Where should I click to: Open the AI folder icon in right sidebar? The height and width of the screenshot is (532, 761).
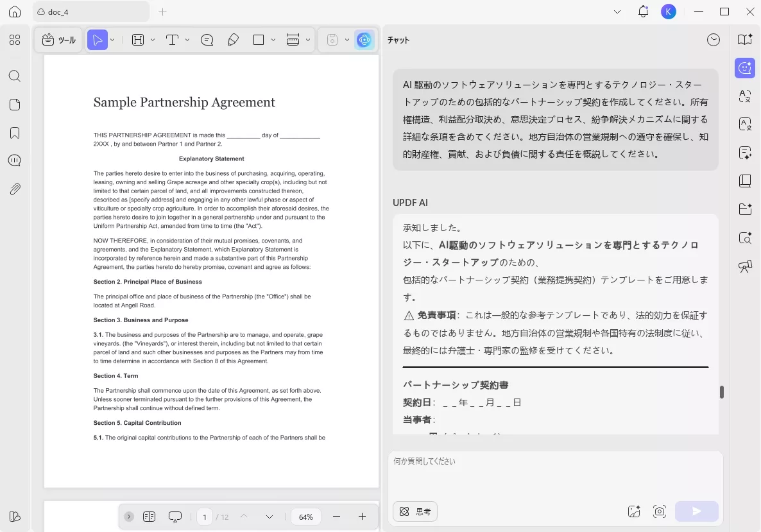pyautogui.click(x=745, y=209)
